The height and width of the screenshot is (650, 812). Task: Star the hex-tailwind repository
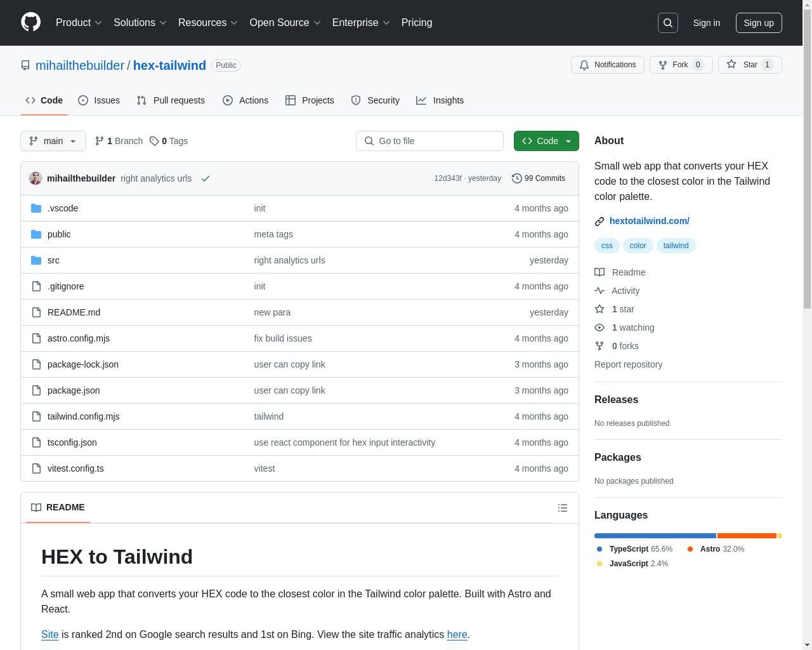tap(750, 65)
